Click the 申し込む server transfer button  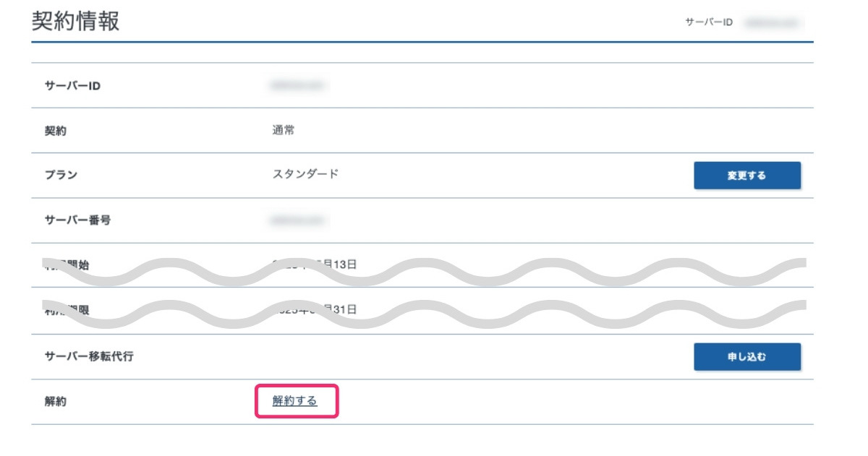click(x=747, y=356)
